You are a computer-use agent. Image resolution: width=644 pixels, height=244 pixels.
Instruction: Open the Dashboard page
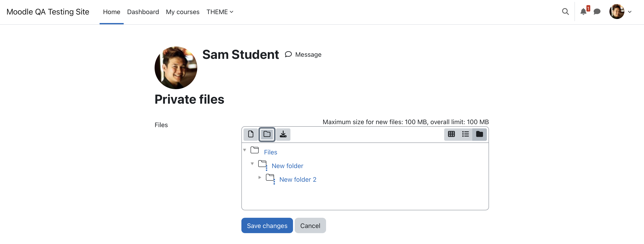143,12
